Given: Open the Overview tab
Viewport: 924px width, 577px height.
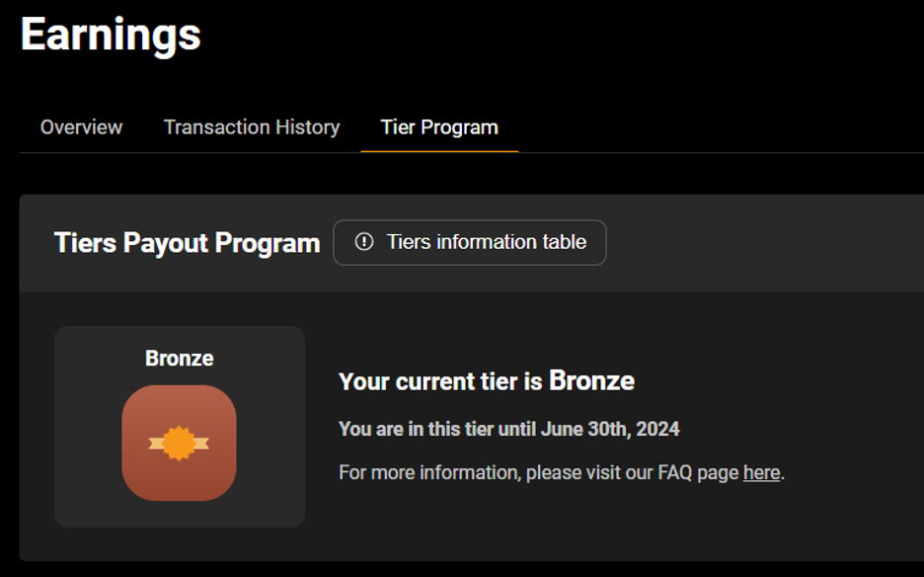Looking at the screenshot, I should [81, 127].
